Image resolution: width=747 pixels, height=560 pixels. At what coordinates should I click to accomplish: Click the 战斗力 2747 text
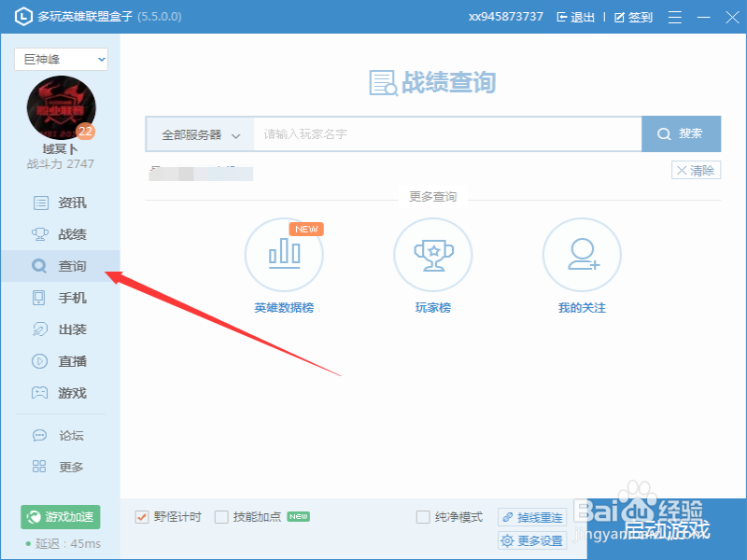(61, 164)
